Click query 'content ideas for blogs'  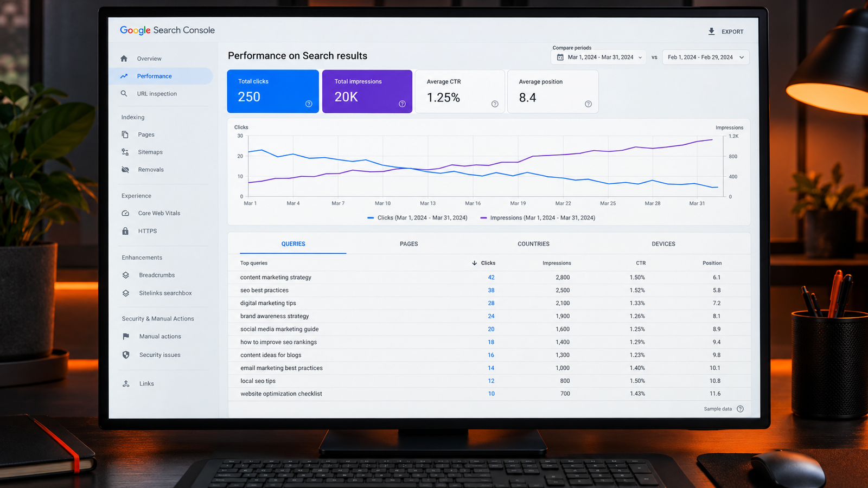pos(271,355)
